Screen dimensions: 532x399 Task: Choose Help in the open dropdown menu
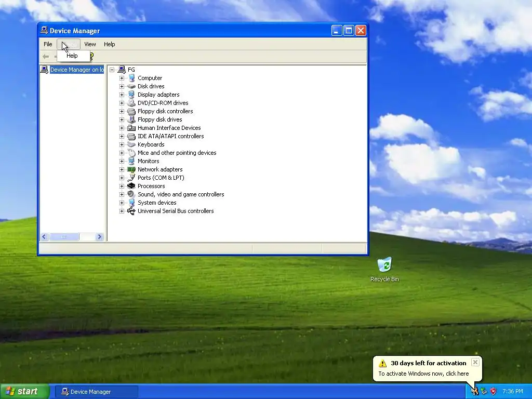click(73, 56)
